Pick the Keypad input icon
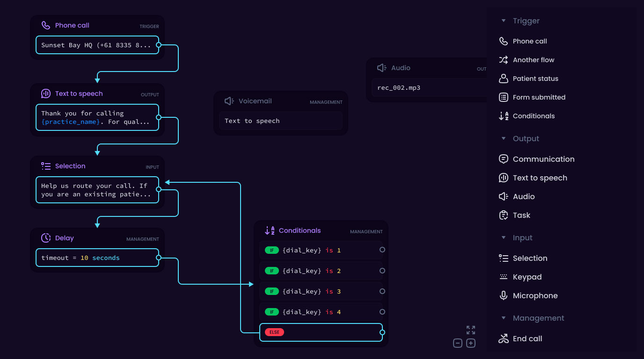The image size is (644, 359). coord(503,277)
